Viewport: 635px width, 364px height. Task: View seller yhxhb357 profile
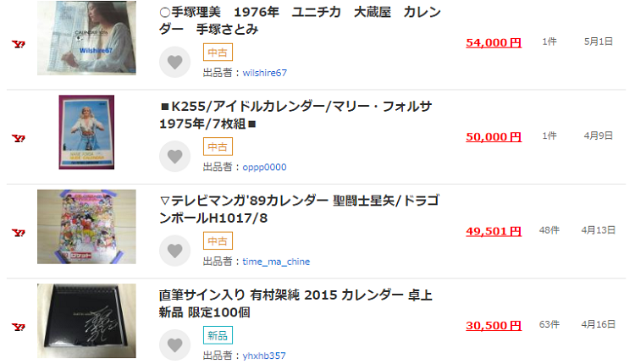click(264, 356)
